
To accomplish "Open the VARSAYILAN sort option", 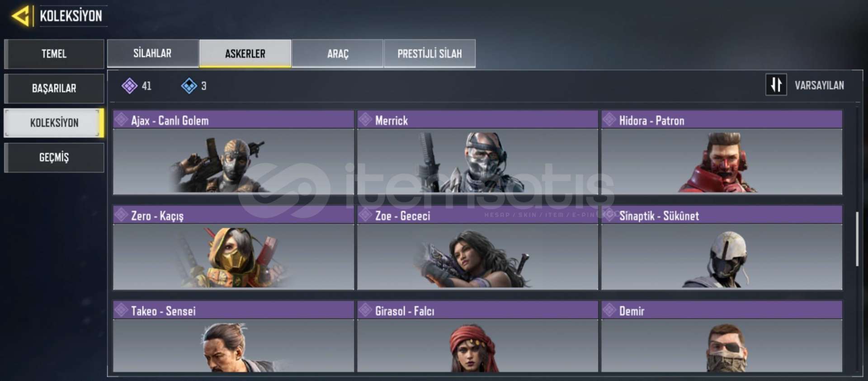I will [x=819, y=85].
